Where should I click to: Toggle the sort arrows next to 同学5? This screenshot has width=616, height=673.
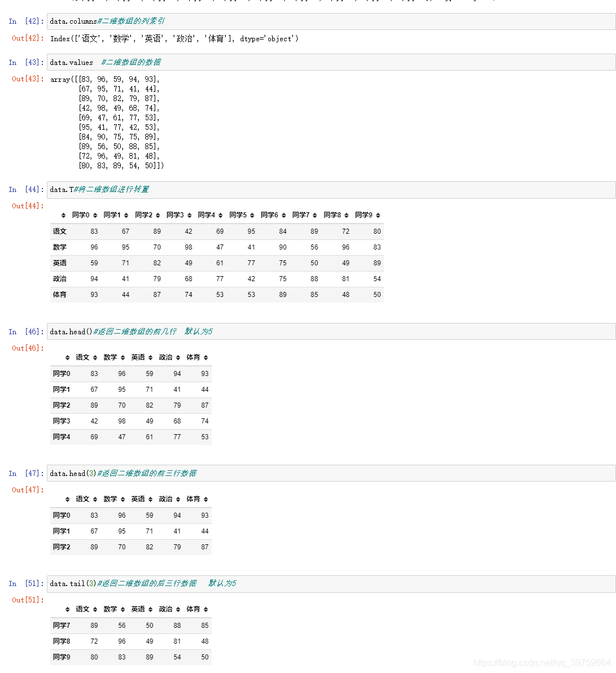point(252,216)
